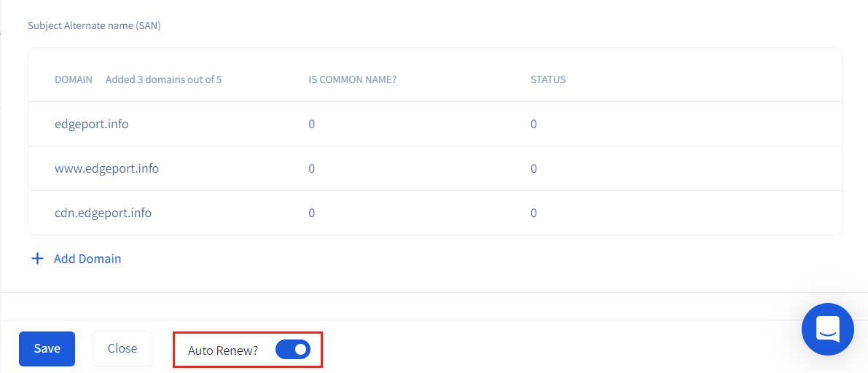
Task: Click the Save button
Action: point(47,349)
